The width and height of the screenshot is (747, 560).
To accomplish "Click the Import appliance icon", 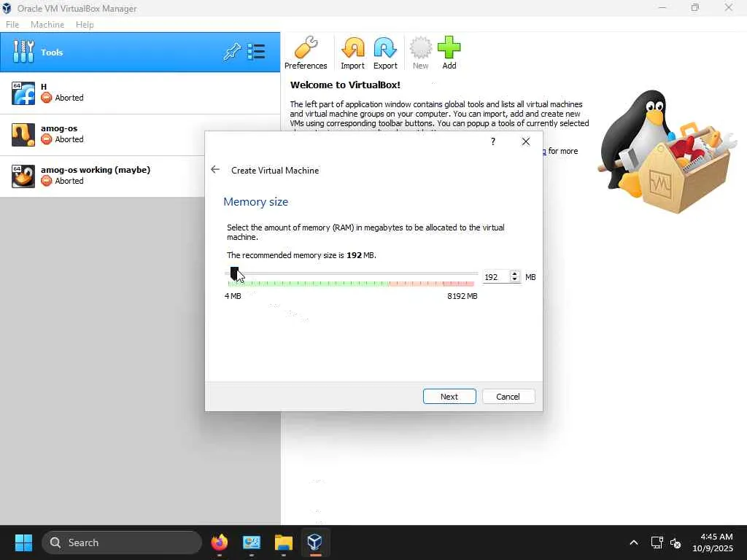I will 352,52.
